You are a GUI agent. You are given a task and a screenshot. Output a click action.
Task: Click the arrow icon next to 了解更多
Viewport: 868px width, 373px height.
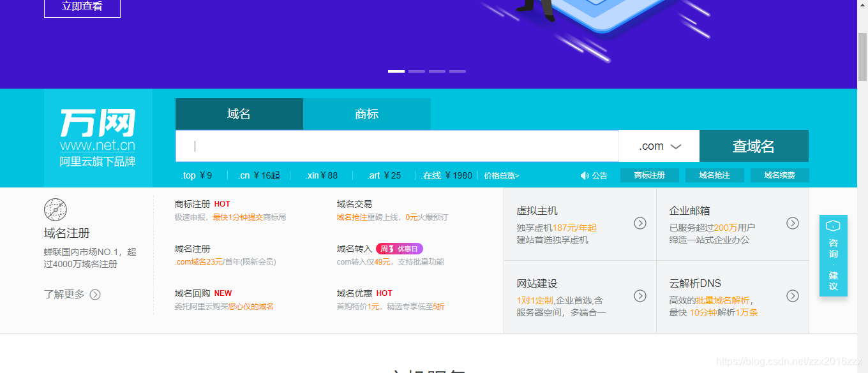[95, 295]
